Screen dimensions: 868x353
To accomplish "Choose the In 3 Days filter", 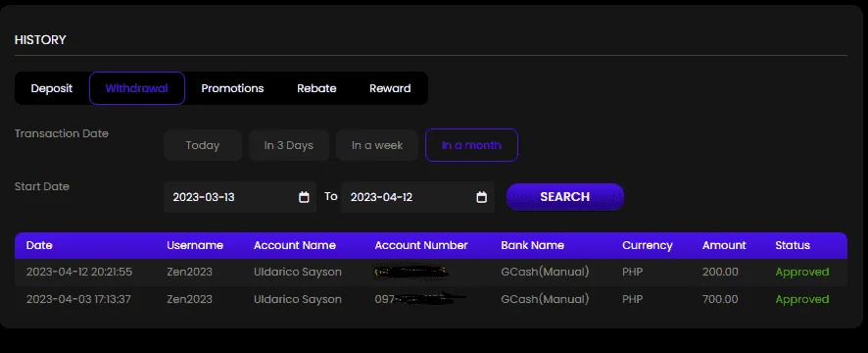I will click(x=289, y=145).
